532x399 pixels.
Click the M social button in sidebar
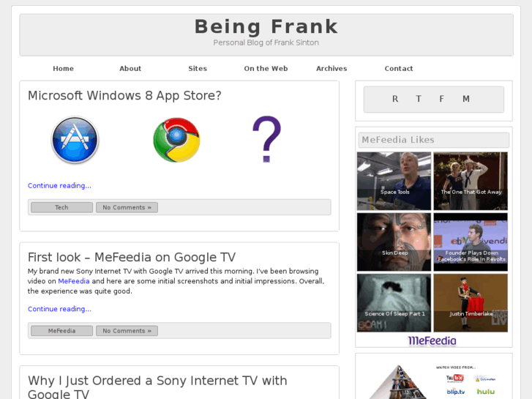(466, 99)
